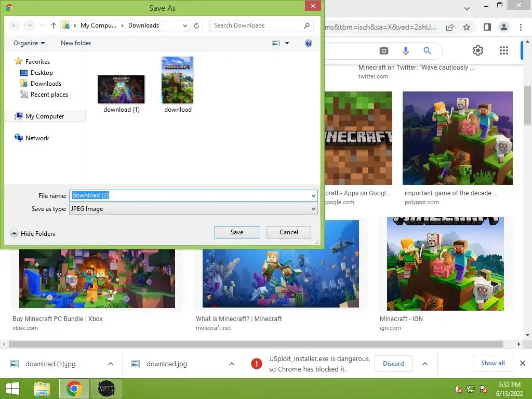Create a New folder

[x=76, y=43]
